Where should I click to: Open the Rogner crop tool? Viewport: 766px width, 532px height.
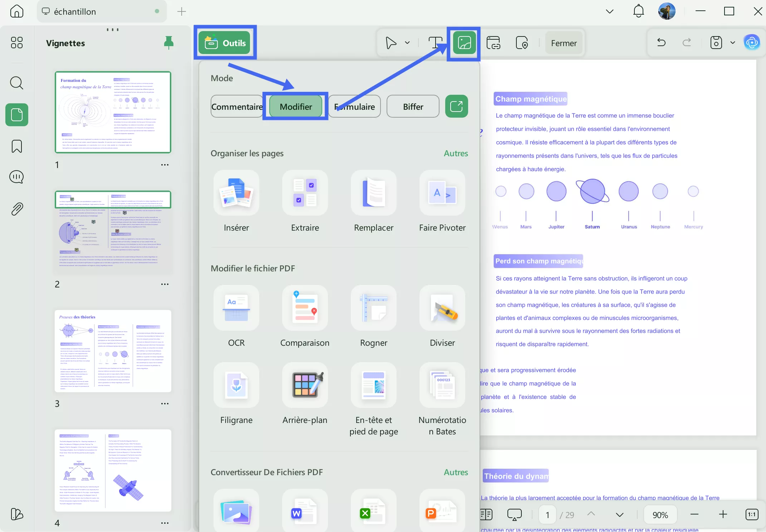coord(373,308)
